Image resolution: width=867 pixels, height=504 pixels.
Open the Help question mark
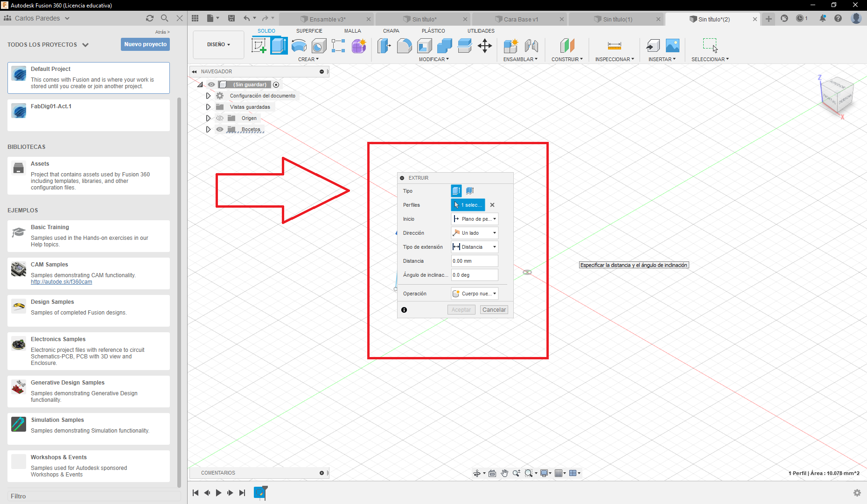point(838,18)
